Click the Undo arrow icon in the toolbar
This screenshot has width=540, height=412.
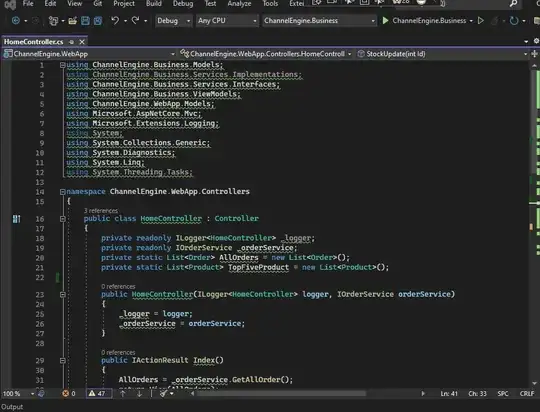[x=115, y=21]
